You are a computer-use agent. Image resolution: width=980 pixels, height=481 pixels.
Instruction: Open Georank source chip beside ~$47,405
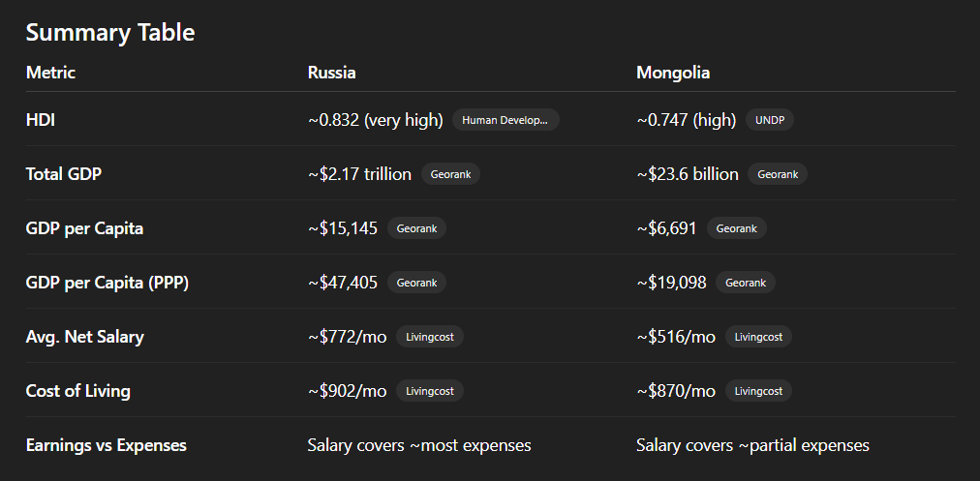pos(416,283)
